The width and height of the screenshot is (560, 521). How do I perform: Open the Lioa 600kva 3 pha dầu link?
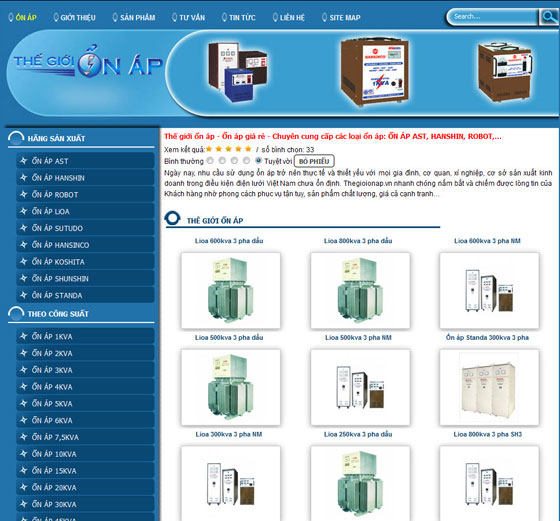tap(229, 241)
